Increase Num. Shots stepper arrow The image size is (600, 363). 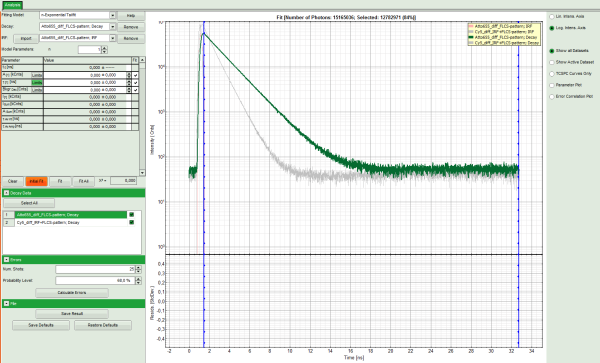click(x=138, y=268)
